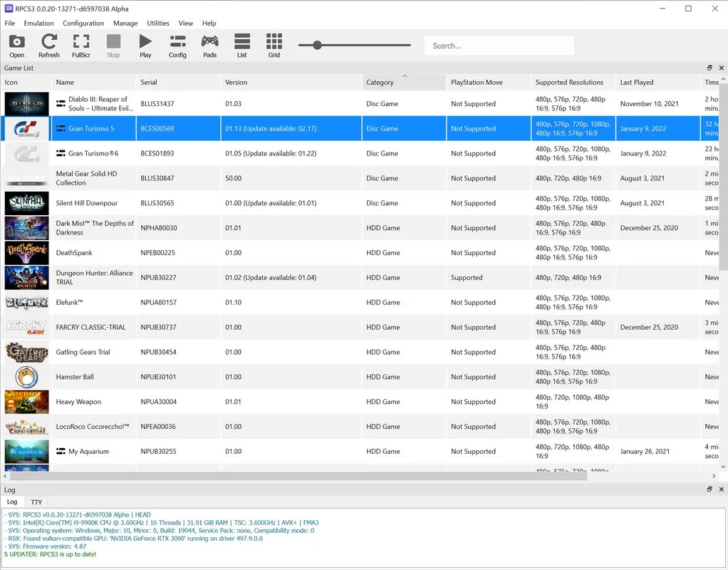The image size is (728, 570).
Task: Refresh the game list
Action: (48, 46)
